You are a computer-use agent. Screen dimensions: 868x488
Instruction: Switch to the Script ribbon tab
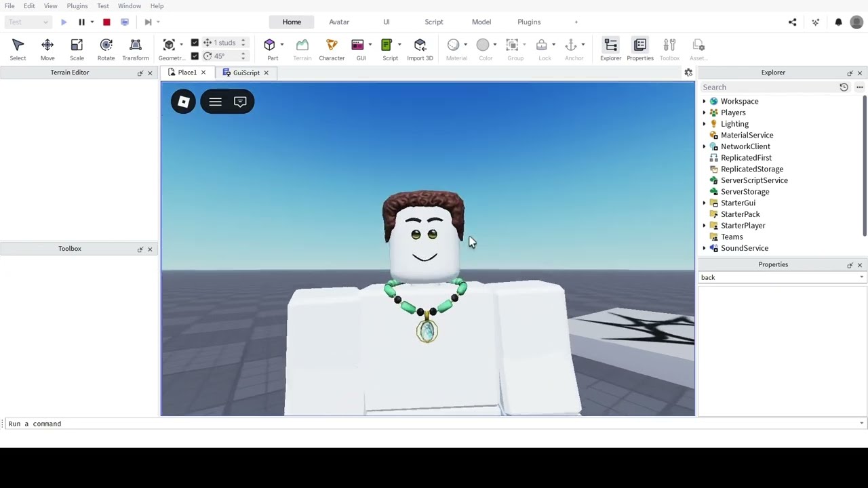(x=434, y=22)
